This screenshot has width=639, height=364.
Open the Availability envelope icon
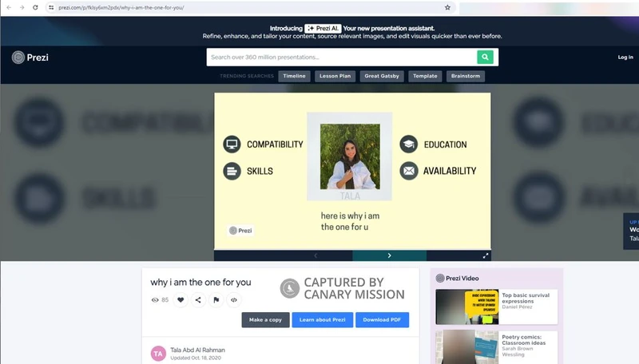409,171
